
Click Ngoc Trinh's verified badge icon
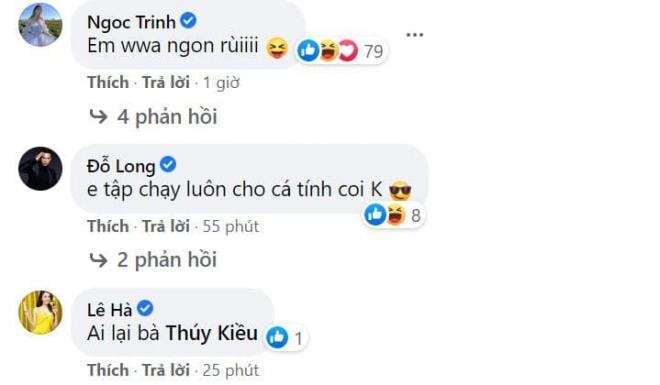tap(189, 21)
